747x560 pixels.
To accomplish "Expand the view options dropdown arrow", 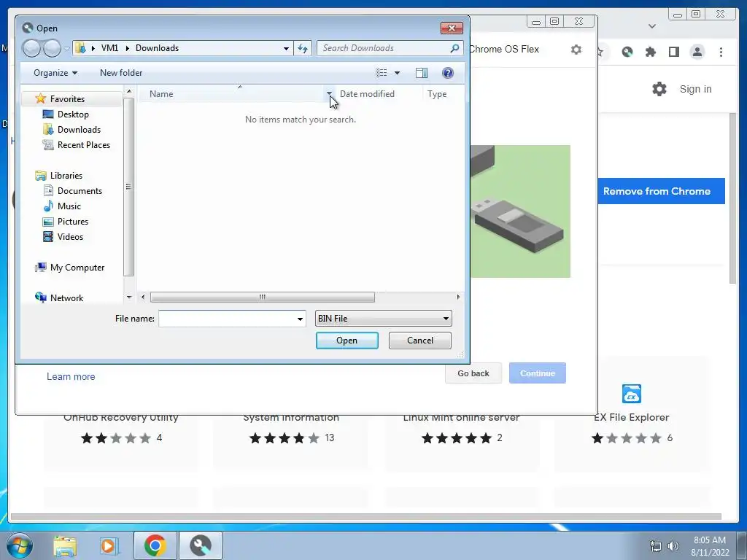I will click(x=398, y=73).
